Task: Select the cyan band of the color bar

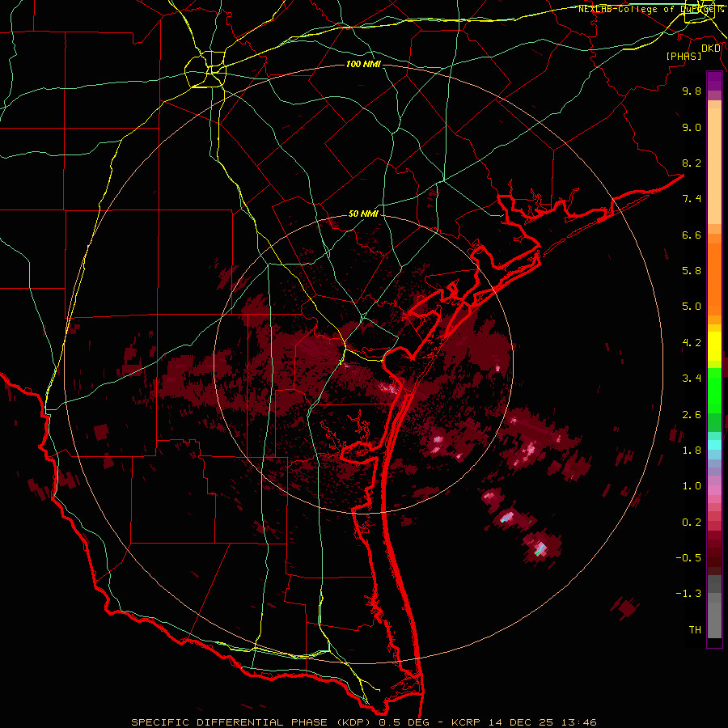Action: pos(714,445)
